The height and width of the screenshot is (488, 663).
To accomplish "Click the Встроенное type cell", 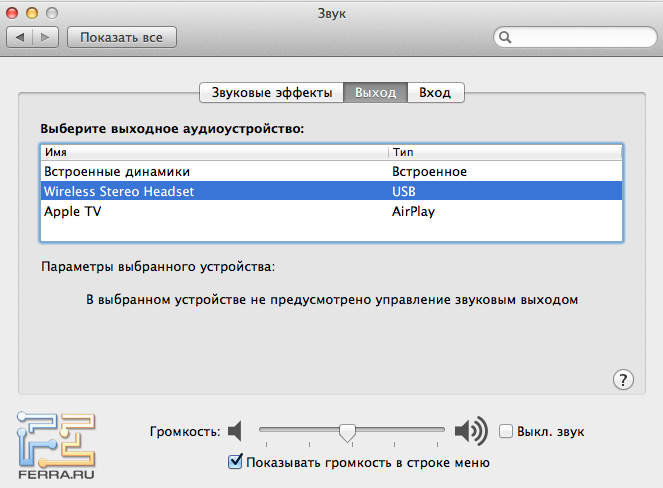I will point(429,172).
